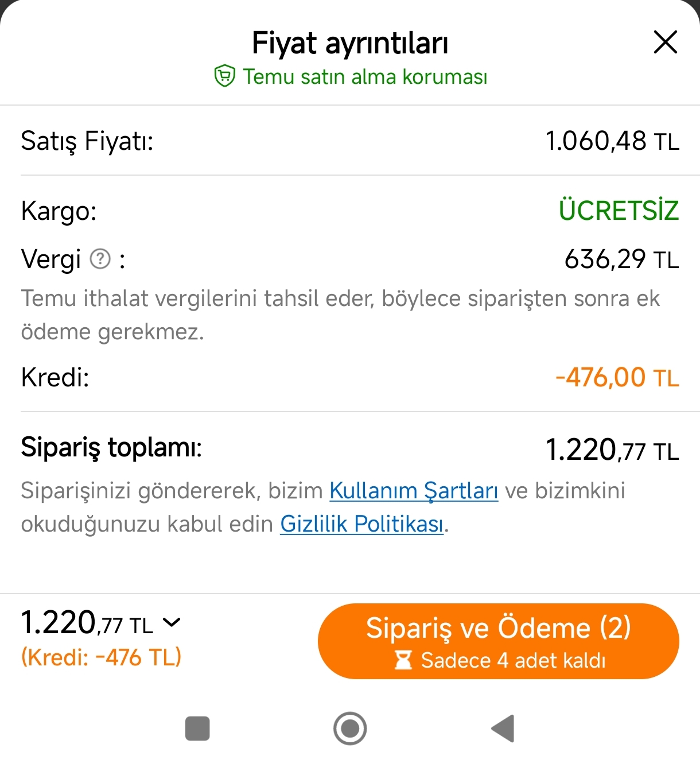Tap Temu satın alma koruması text
Screen dimensions: 700x771
pyautogui.click(x=365, y=76)
